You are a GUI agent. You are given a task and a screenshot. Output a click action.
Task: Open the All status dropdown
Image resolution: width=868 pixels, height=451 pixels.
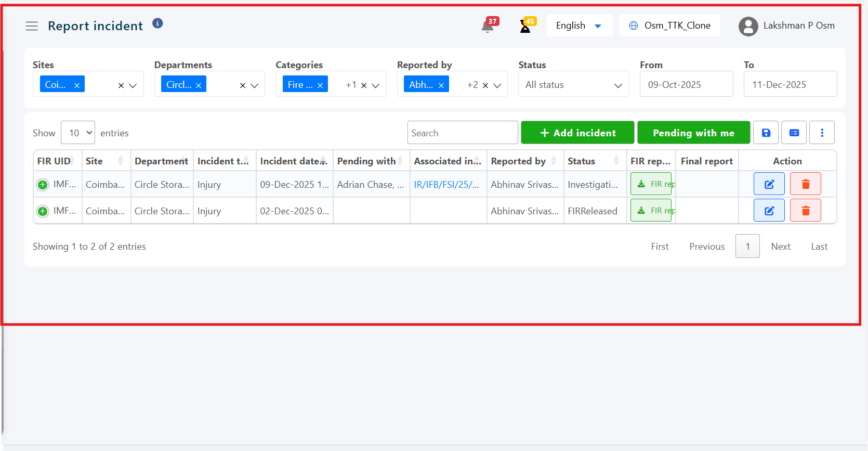click(573, 85)
